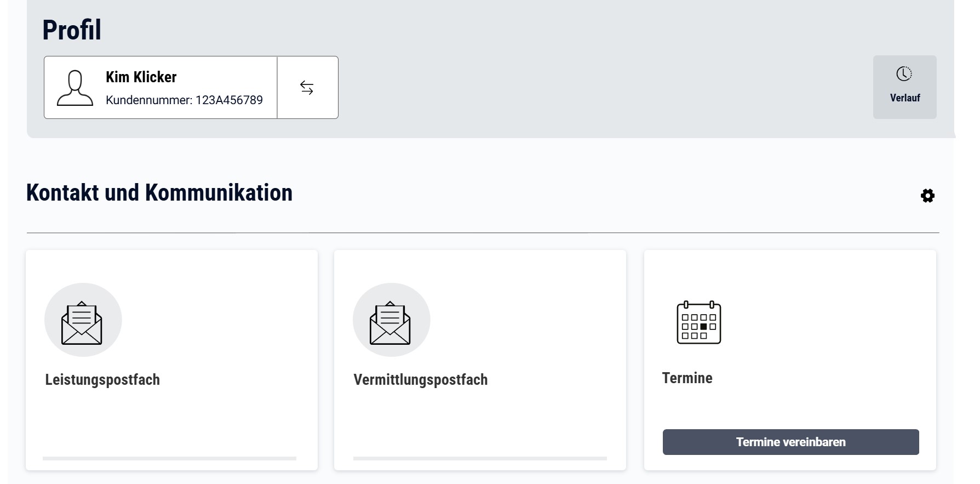Open the Vermittlungspostfach title link
980x484 pixels.
[420, 379]
